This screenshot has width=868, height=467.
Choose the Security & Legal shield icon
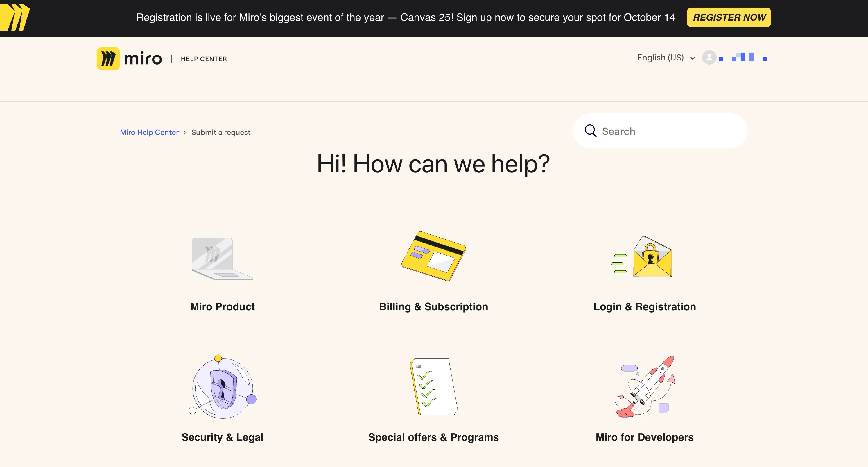coord(223,386)
